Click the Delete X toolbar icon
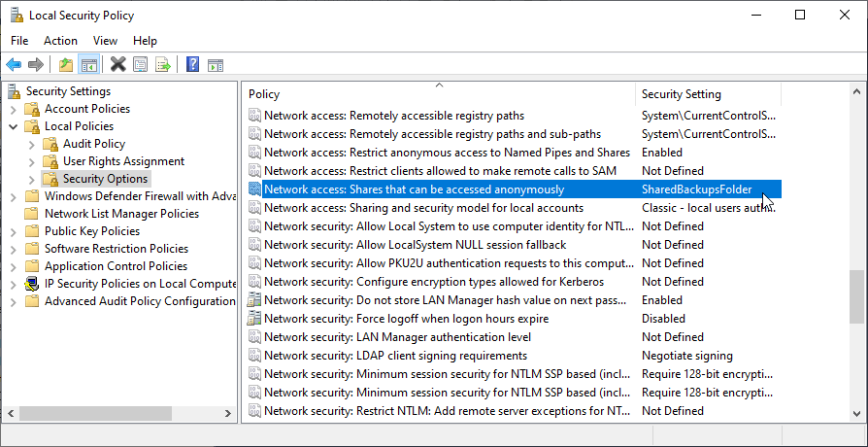This screenshot has width=868, height=447. pyautogui.click(x=117, y=65)
